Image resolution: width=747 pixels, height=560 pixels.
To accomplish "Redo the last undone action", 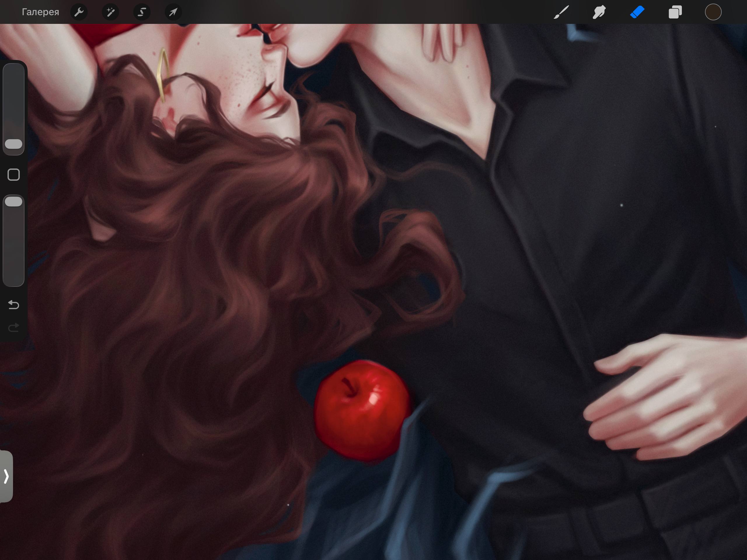I will point(13,328).
